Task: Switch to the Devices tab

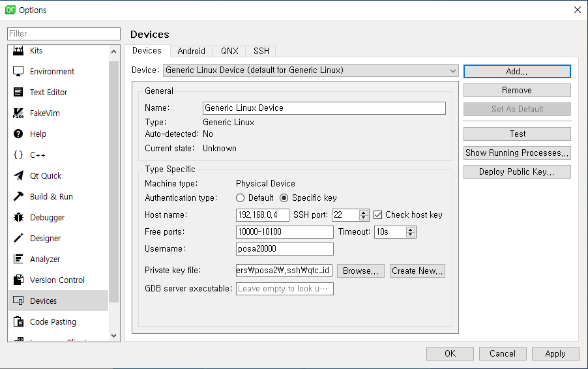Action: 147,51
